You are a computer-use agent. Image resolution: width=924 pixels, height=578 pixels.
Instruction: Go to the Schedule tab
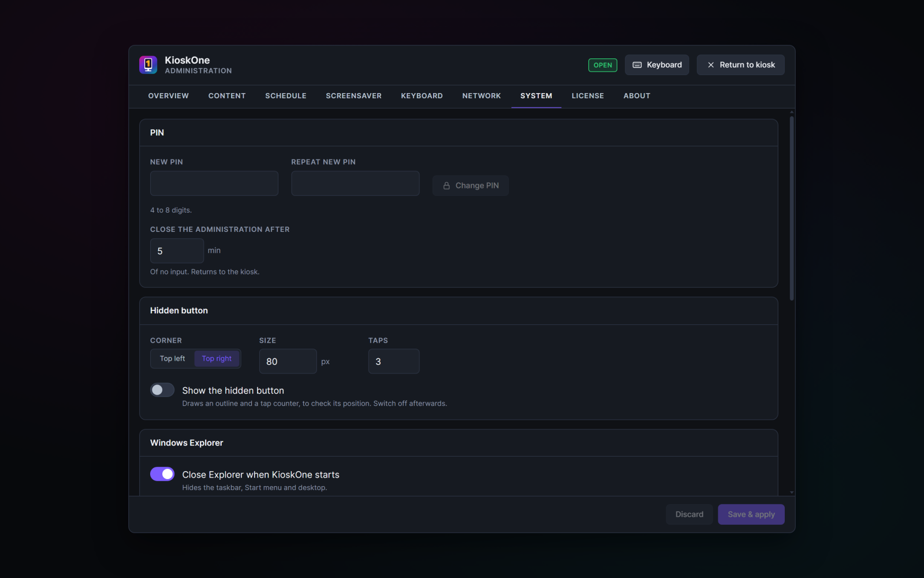(x=286, y=96)
